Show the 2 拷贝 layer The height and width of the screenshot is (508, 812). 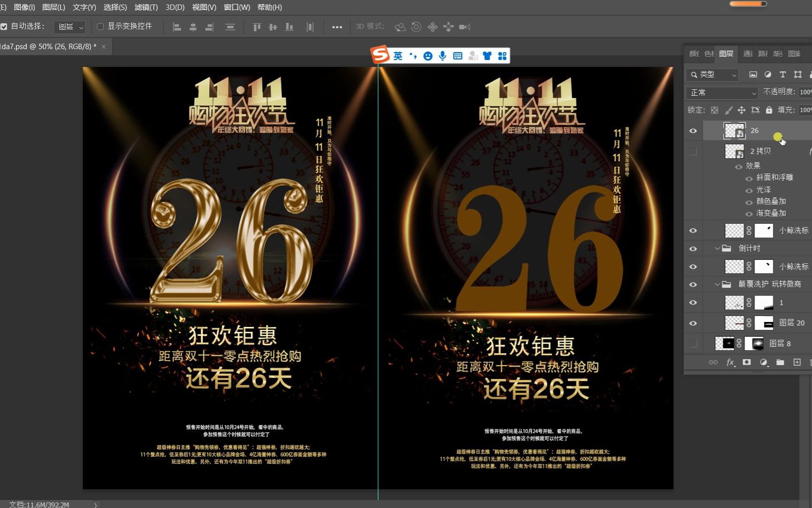click(x=693, y=151)
